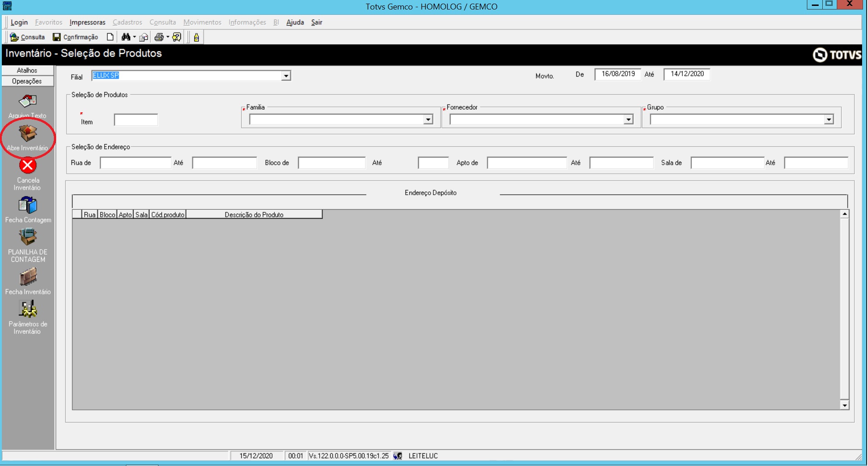868x466 pixels.
Task: Open the help question-mark toolbar icon
Action: (177, 37)
